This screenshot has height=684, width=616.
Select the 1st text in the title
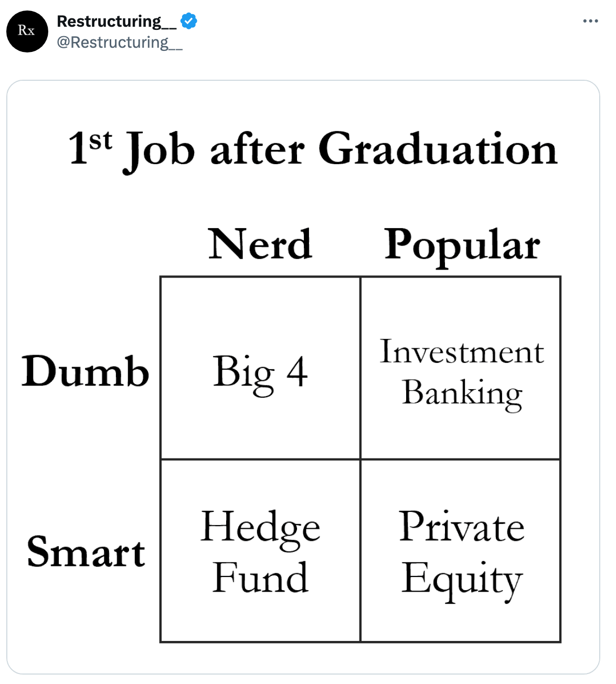pyautogui.click(x=90, y=147)
